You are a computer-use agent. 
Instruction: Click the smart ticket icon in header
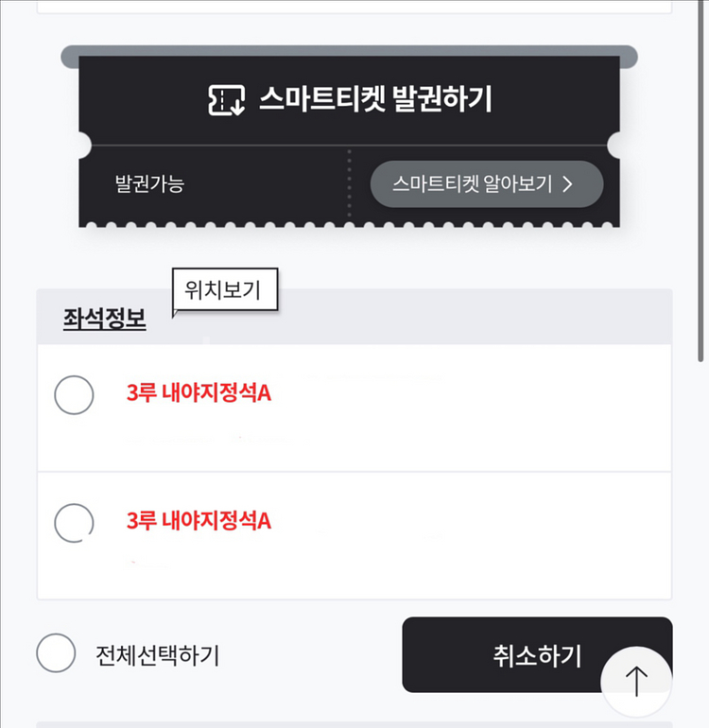[227, 100]
